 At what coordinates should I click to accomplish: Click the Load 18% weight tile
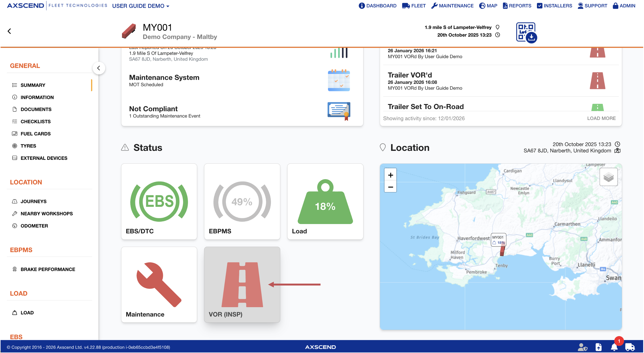pos(325,201)
